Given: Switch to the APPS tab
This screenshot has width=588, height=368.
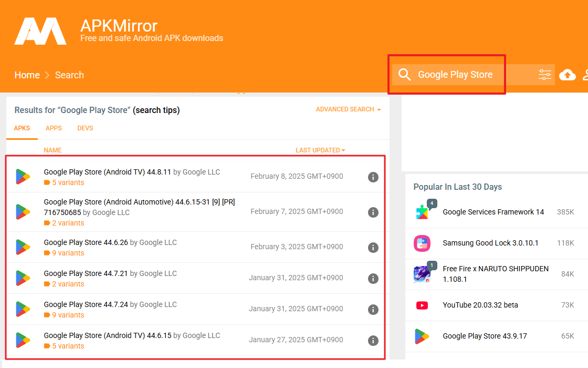Looking at the screenshot, I should 54,128.
